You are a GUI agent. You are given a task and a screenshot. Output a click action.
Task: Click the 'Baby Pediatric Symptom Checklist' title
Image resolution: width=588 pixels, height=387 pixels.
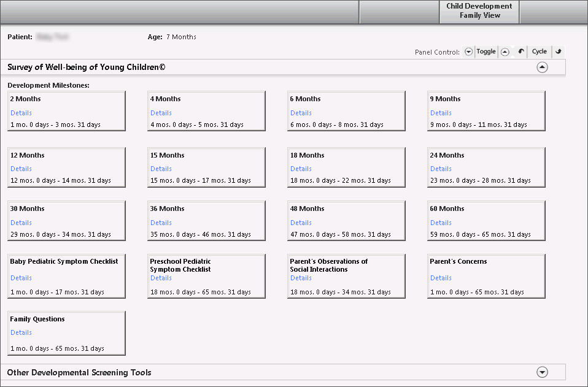[x=64, y=261]
